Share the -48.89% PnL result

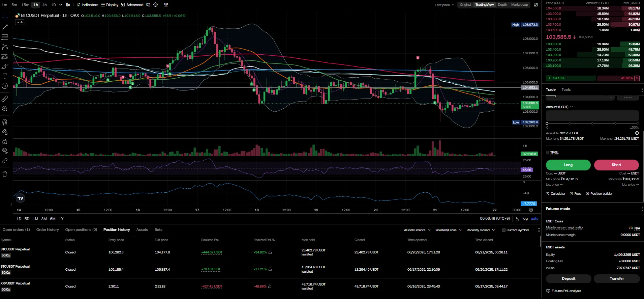270,286
